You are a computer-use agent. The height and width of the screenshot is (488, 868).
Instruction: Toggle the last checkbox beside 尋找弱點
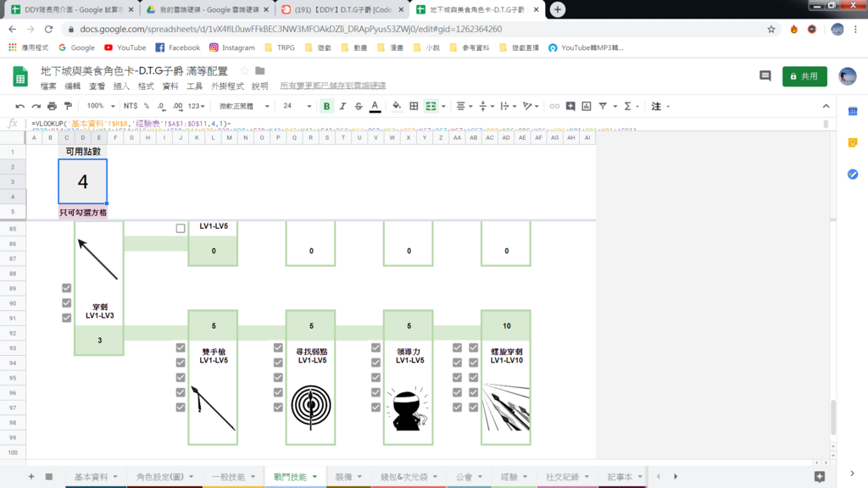click(278, 408)
